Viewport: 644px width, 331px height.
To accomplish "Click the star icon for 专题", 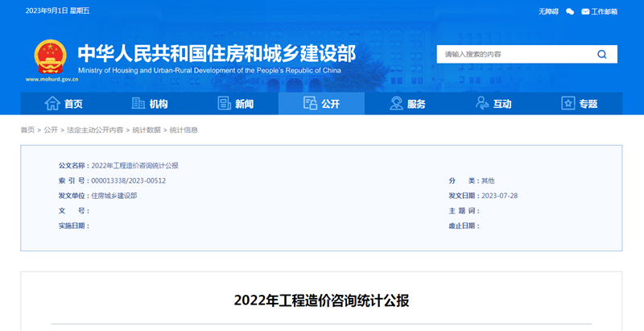I will pos(568,103).
